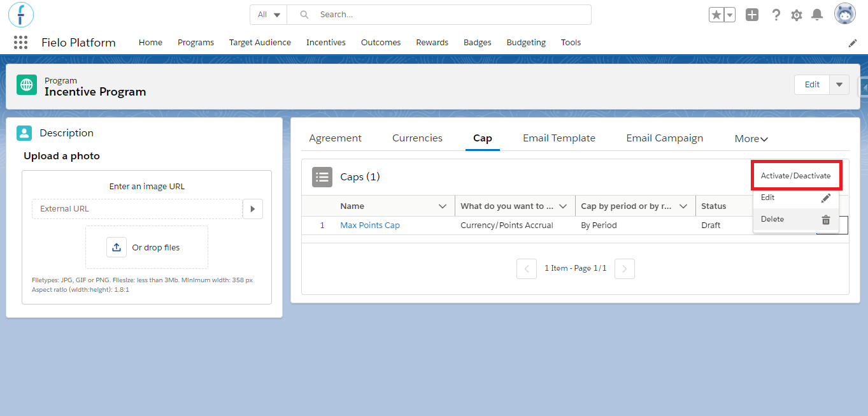Click the search magnifier icon
Viewport: 868px width, 416px height.
point(304,15)
